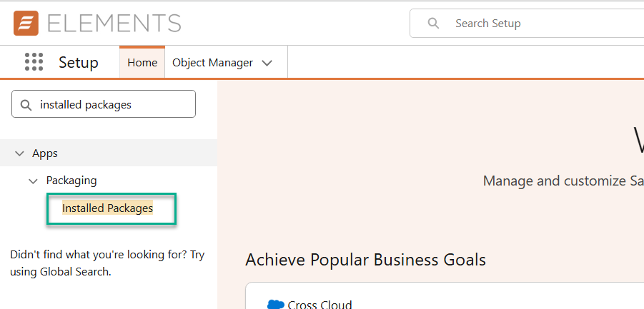644x309 pixels.
Task: Click the ELEMENTS wordmark text
Action: [x=114, y=23]
